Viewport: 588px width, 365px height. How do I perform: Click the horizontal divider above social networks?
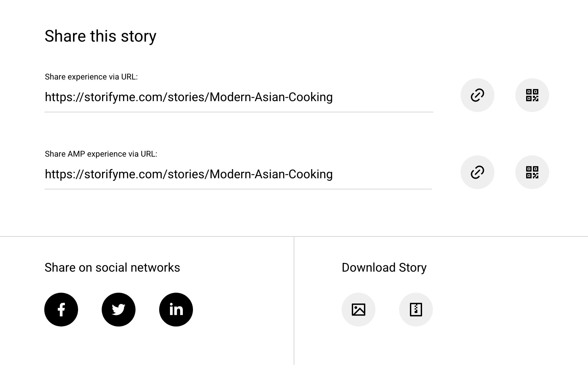[147, 236]
